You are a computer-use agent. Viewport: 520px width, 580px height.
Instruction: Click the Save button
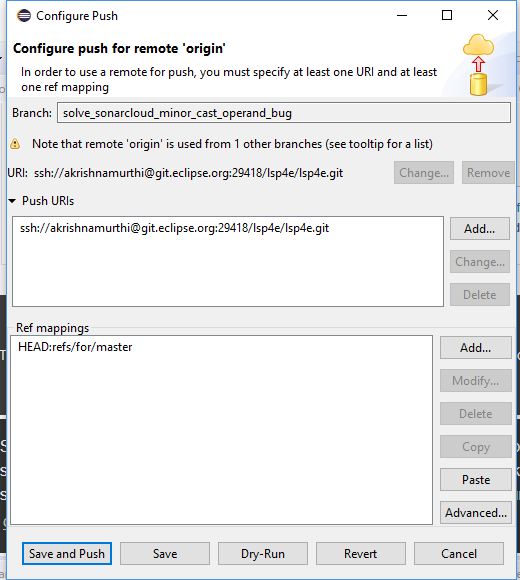pos(165,554)
